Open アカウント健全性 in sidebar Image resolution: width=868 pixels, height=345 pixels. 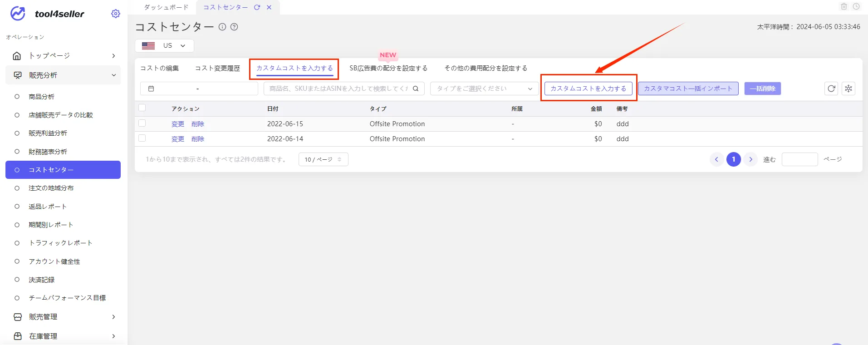(54, 261)
